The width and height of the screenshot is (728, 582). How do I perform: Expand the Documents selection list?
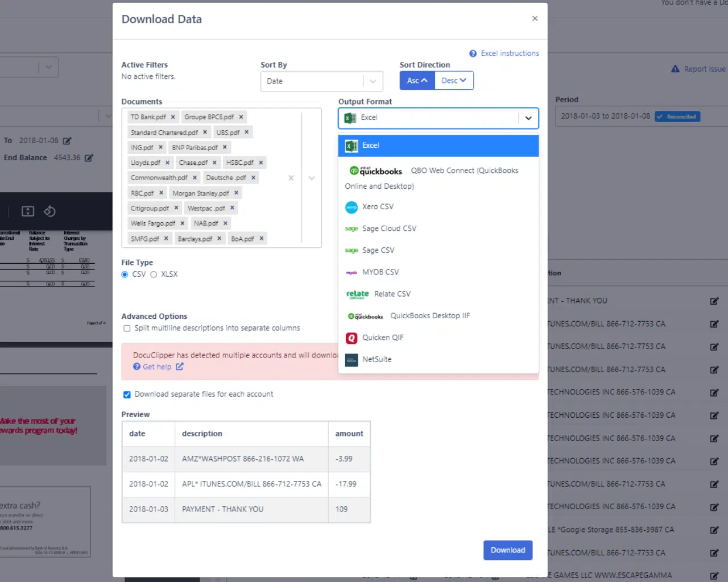pyautogui.click(x=311, y=178)
